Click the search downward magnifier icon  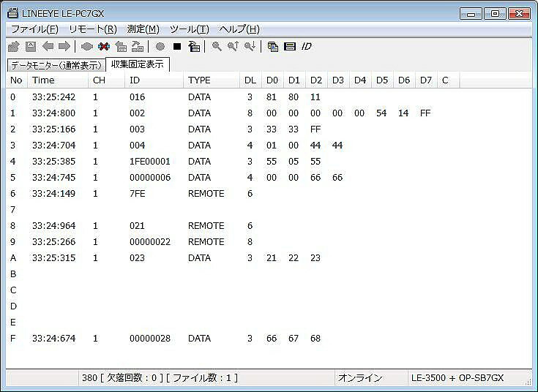(250, 46)
